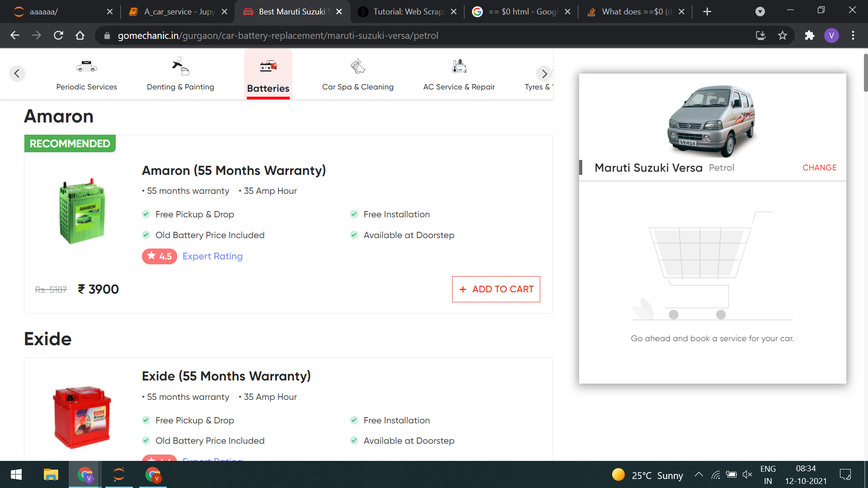Close the What does ==$0 tab
The image size is (868, 488).
pos(681,12)
